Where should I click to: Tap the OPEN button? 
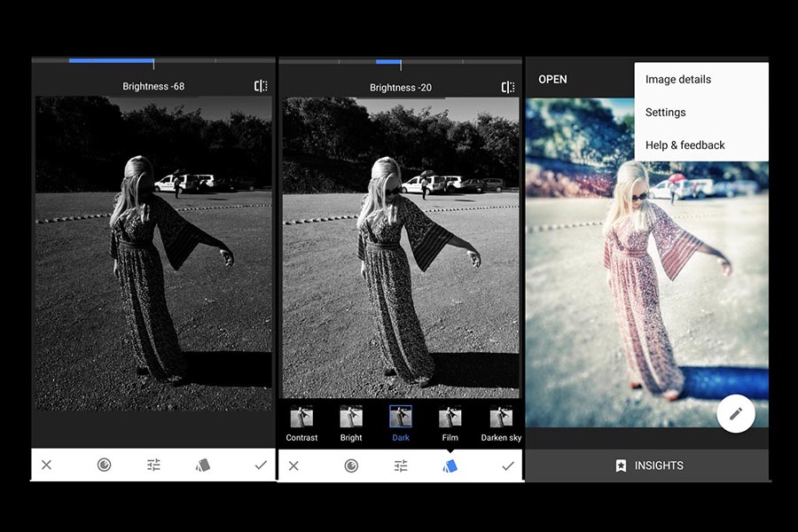tap(552, 79)
